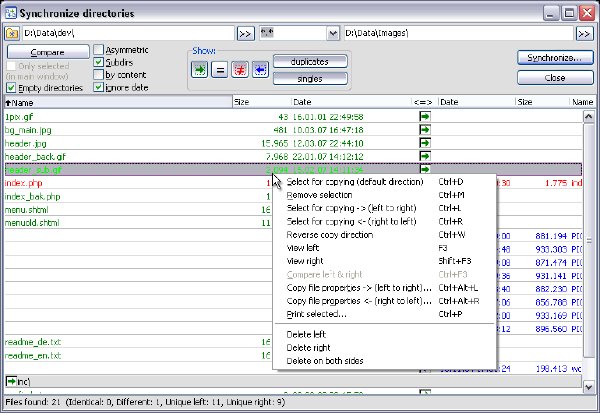Open the file mask dropdown arrow
This screenshot has height=413, width=600.
[333, 34]
